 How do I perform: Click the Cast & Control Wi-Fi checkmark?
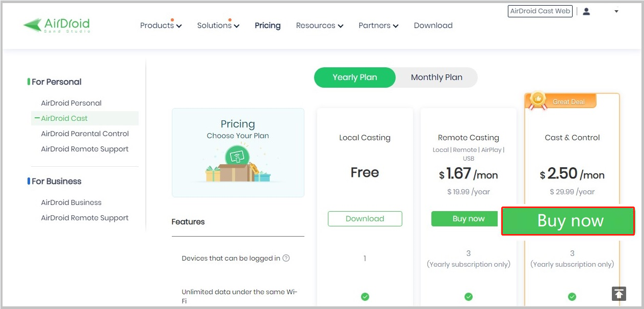[x=572, y=297]
